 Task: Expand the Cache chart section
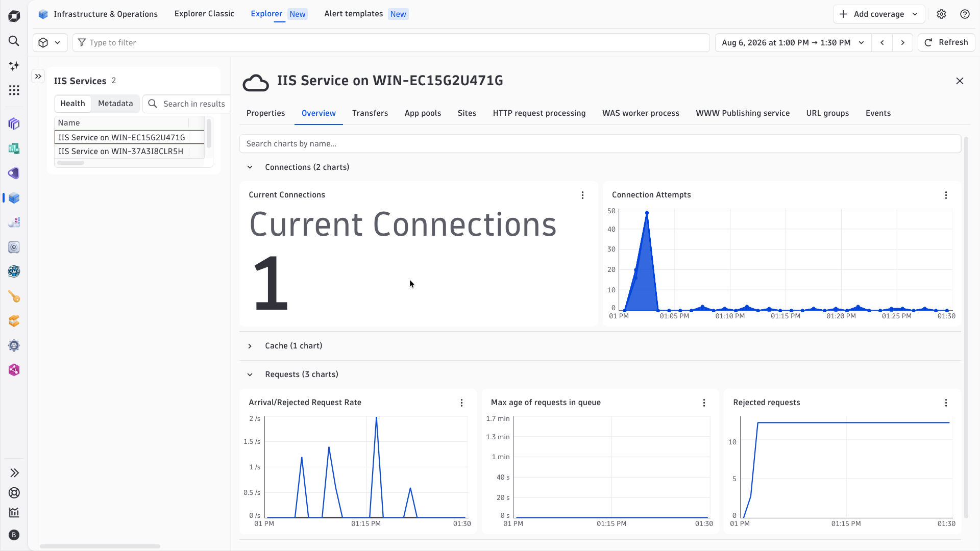(250, 346)
